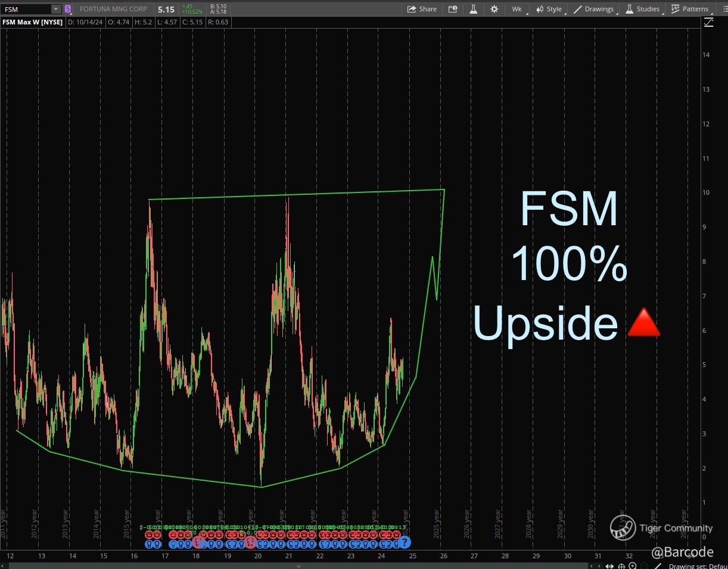Open the Drawings menu

tap(594, 9)
